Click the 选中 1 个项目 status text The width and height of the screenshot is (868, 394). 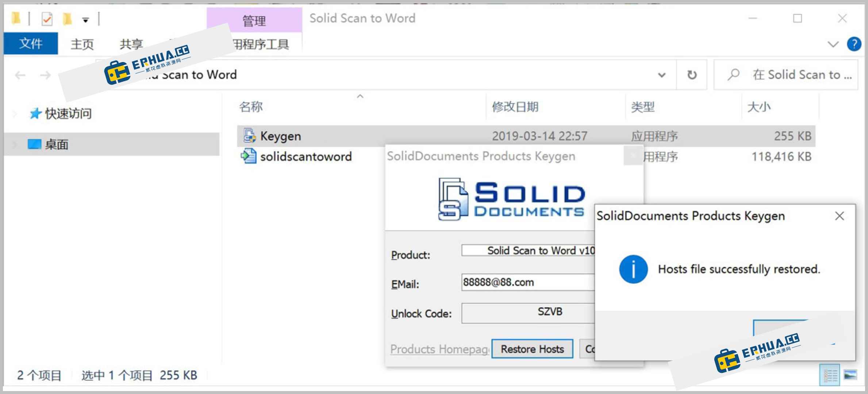pos(116,375)
